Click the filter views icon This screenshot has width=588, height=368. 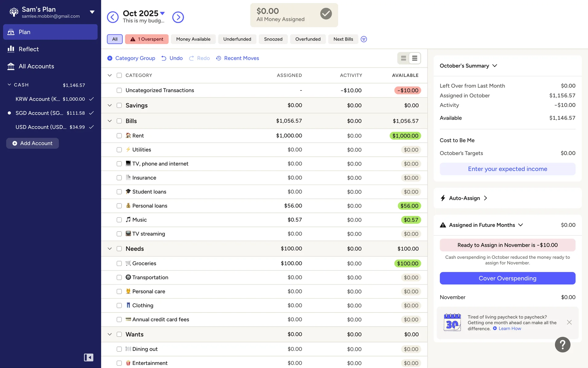click(x=364, y=39)
